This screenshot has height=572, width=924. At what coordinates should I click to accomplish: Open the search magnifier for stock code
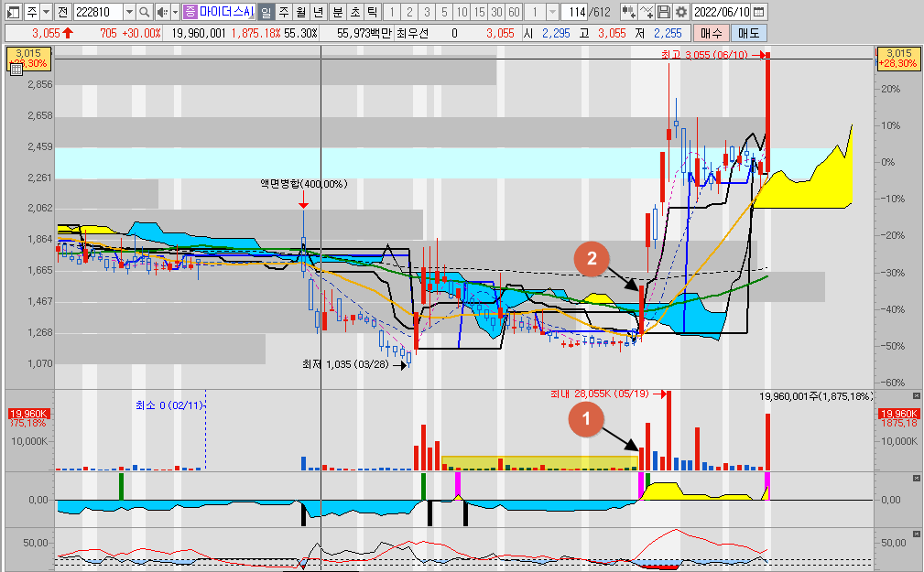point(145,11)
